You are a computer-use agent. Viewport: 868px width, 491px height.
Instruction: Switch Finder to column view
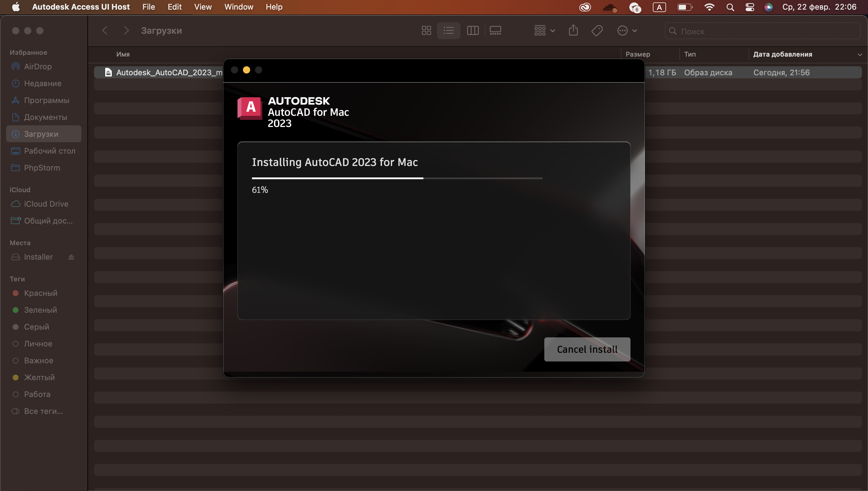(x=473, y=31)
